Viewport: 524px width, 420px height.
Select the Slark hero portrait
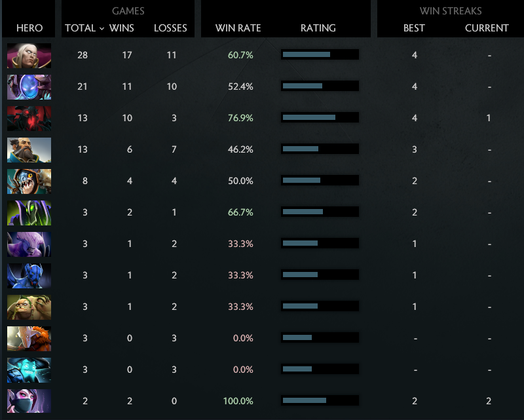(x=29, y=181)
